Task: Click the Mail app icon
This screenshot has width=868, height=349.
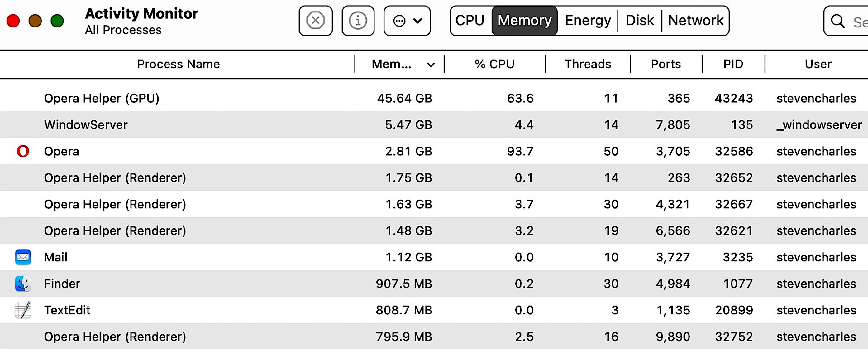Action: [x=23, y=257]
